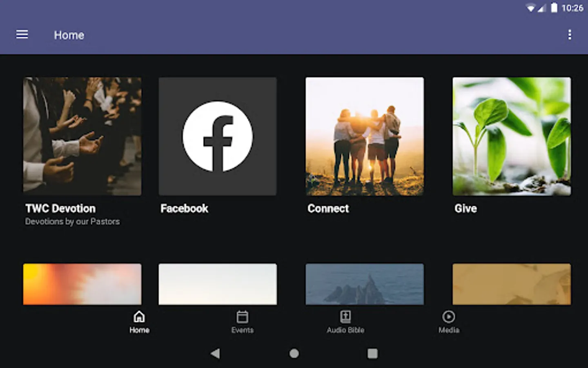The image size is (588, 368).
Task: Click the Give title text
Action: point(465,209)
